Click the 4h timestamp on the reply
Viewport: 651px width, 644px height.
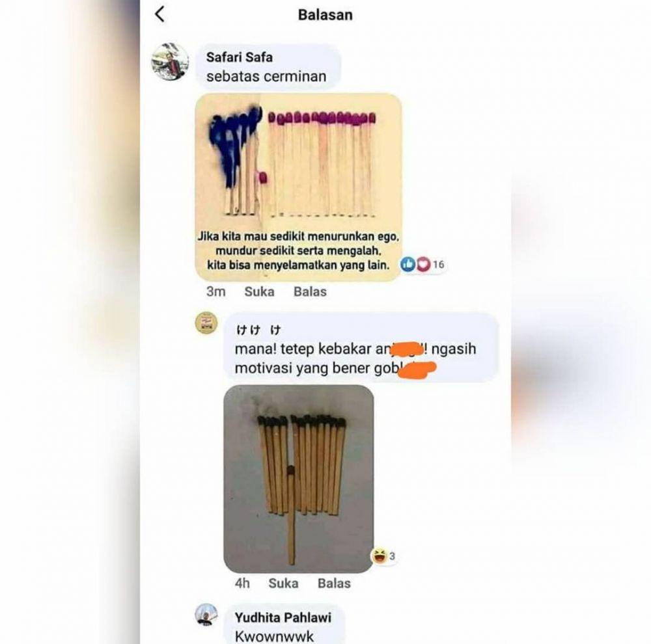[x=242, y=584]
